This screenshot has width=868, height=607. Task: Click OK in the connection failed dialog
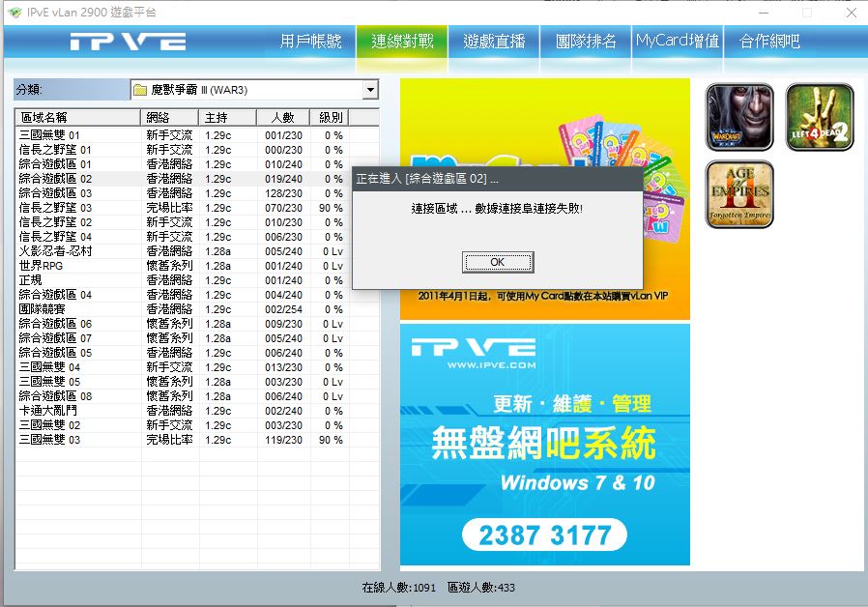point(498,262)
